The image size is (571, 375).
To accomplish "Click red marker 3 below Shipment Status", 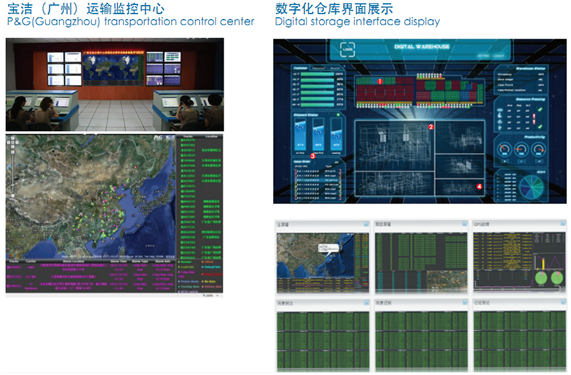I will point(313,156).
